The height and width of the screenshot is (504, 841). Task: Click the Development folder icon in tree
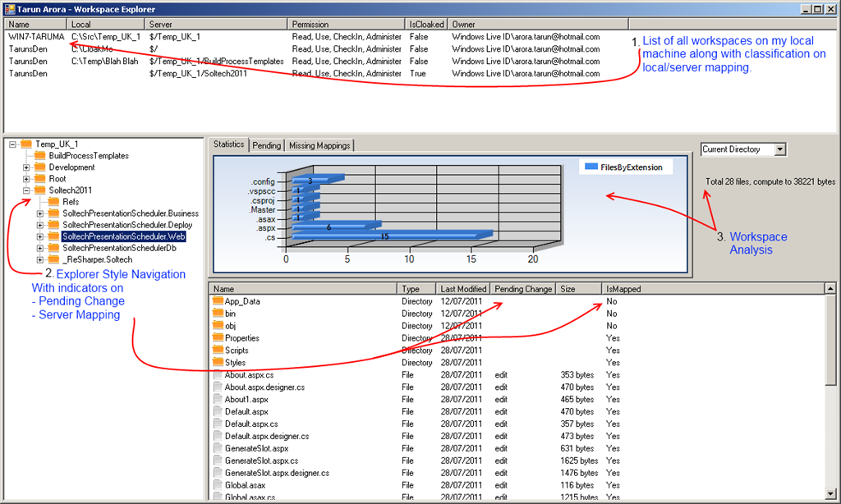click(x=39, y=167)
